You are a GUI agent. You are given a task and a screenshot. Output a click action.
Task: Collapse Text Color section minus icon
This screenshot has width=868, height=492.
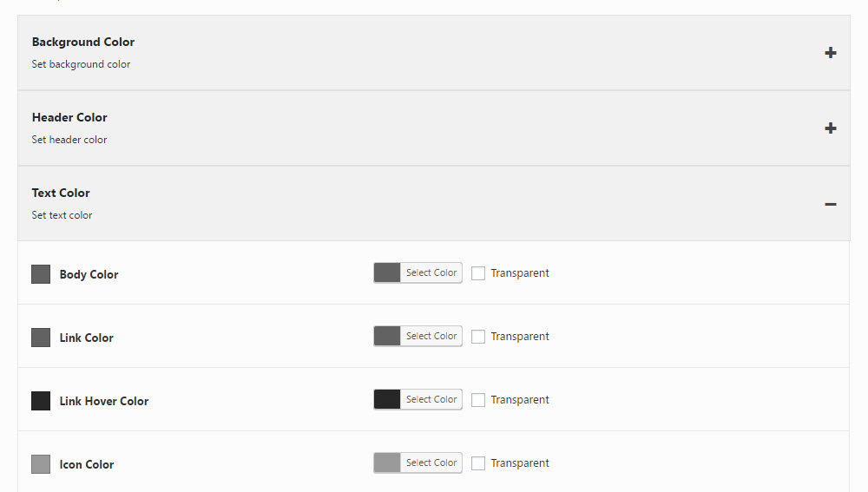point(831,204)
